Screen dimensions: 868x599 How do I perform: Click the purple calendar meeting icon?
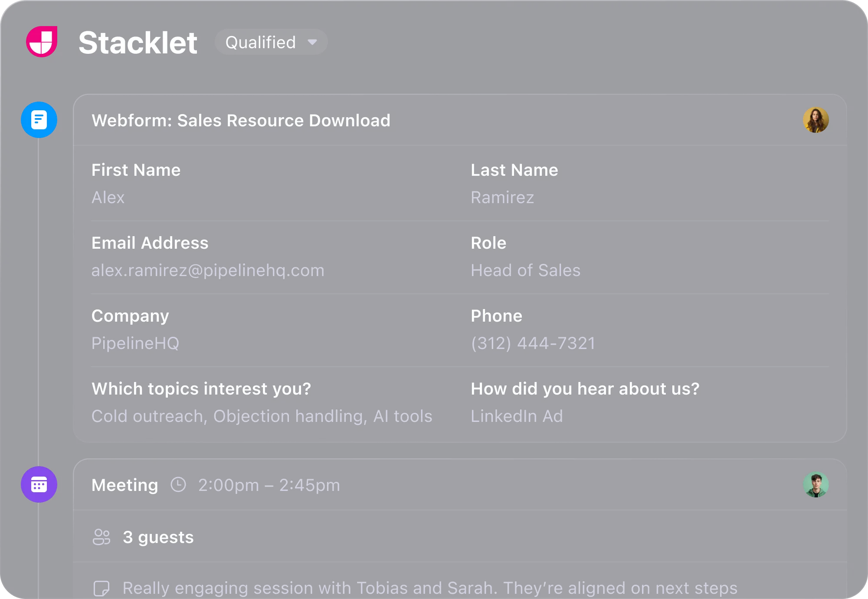coord(39,484)
